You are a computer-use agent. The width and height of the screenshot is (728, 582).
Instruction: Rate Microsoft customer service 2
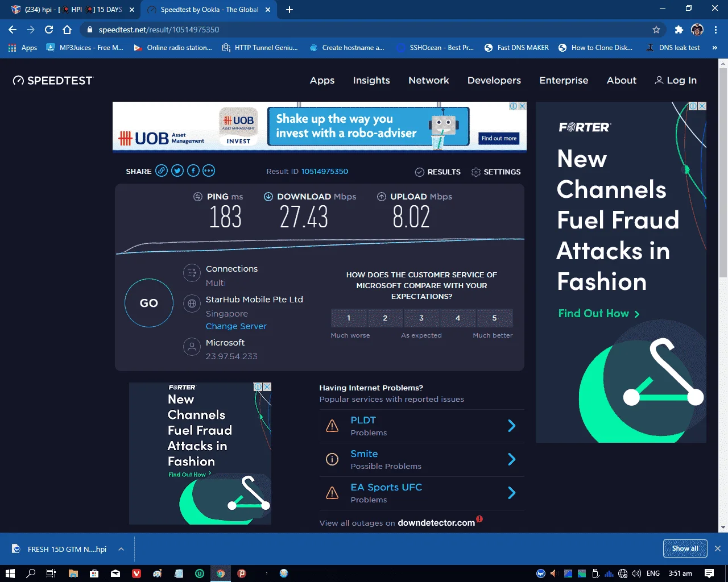(x=385, y=318)
